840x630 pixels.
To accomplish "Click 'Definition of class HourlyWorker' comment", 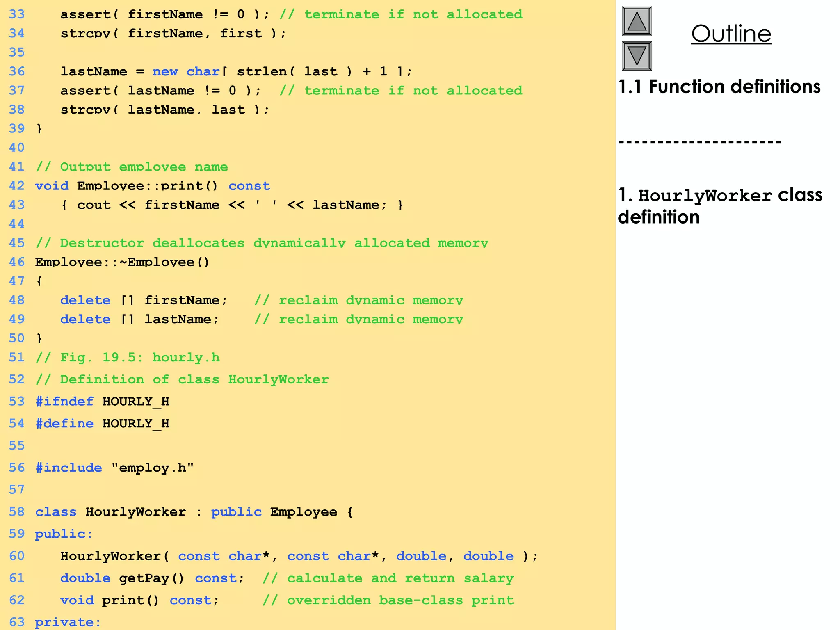I will [x=182, y=379].
